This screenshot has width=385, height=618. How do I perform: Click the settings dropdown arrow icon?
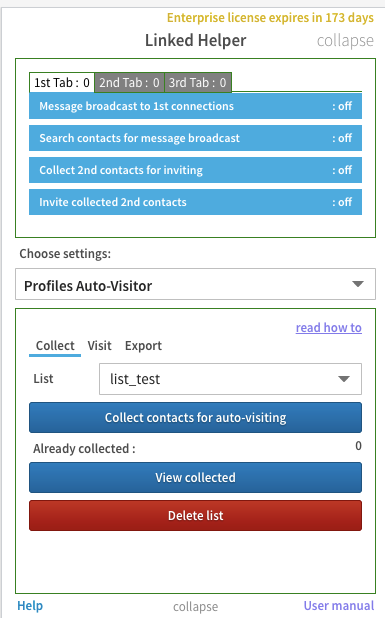click(x=358, y=284)
